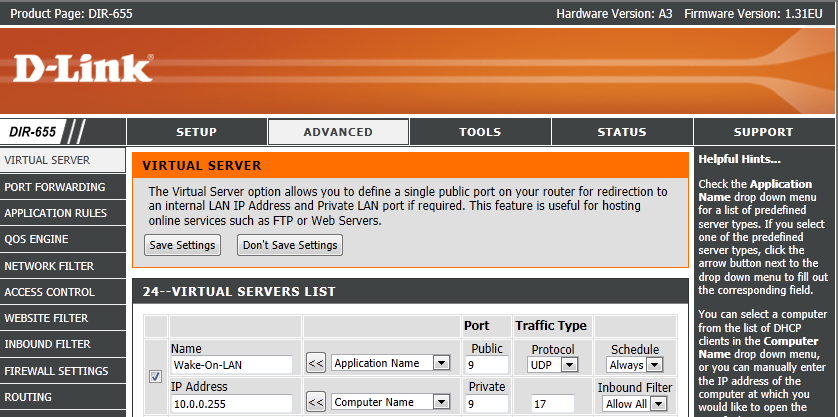Open the Inbound Filter Allow All dropdown
This screenshot has width=838, height=417.
[634, 404]
